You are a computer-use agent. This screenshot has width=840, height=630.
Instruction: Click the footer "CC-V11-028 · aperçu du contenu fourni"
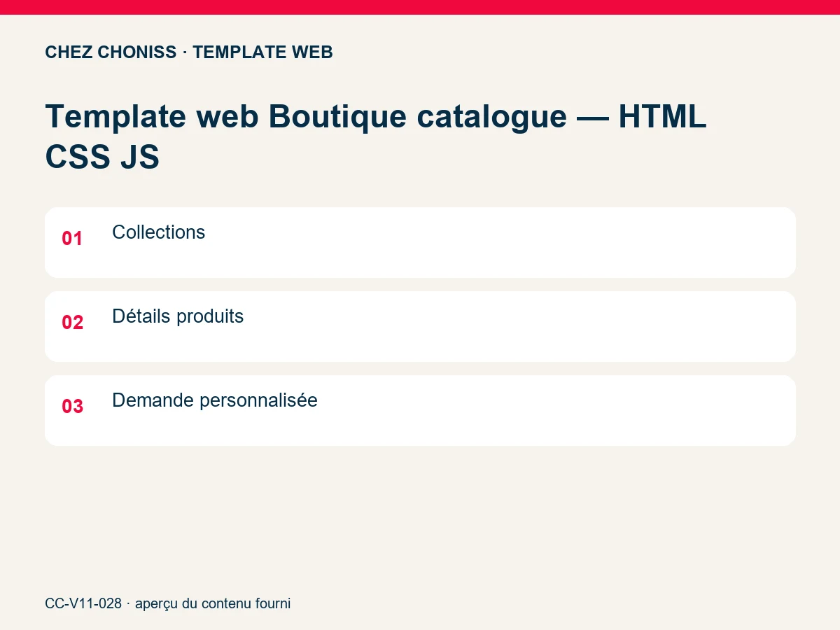coord(168,603)
